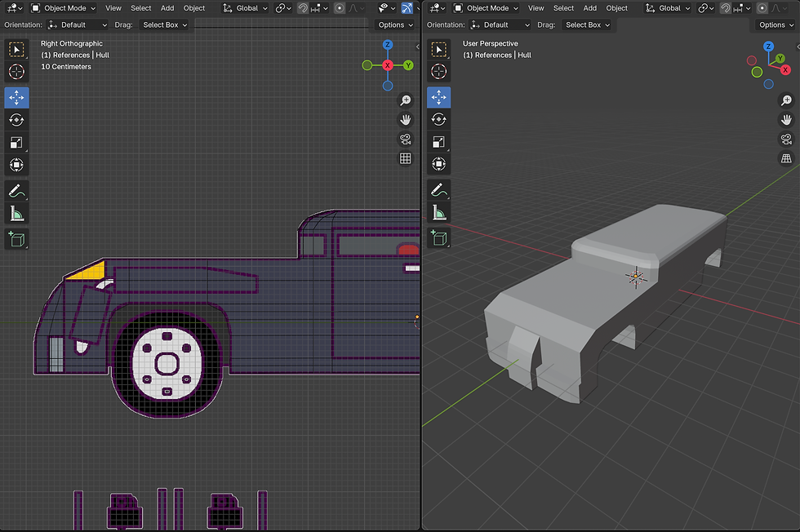Select the Transform tool in right viewport
800x532 pixels.
(x=438, y=166)
